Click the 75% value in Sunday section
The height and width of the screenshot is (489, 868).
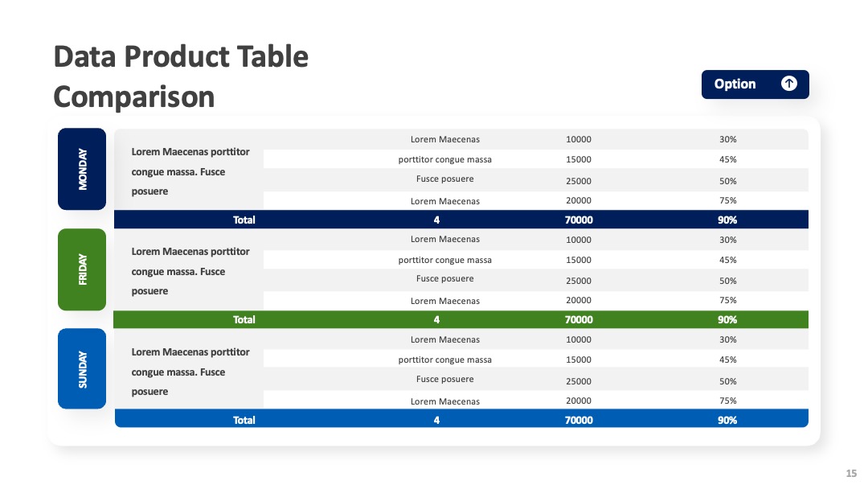click(x=727, y=401)
